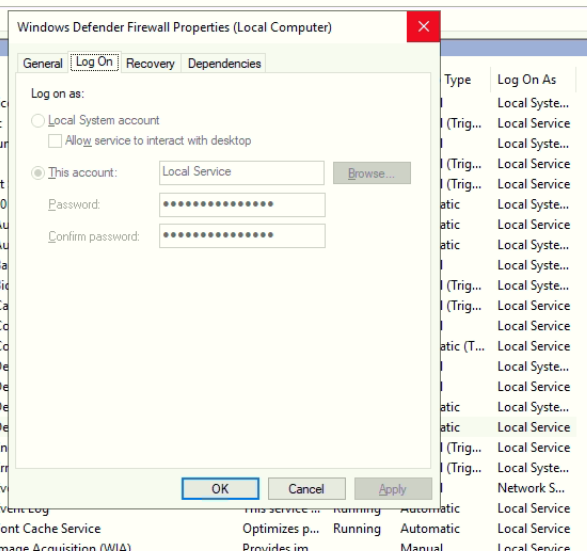Click the 'atic (T...' startup type cell
The image size is (587, 551).
[x=462, y=346]
